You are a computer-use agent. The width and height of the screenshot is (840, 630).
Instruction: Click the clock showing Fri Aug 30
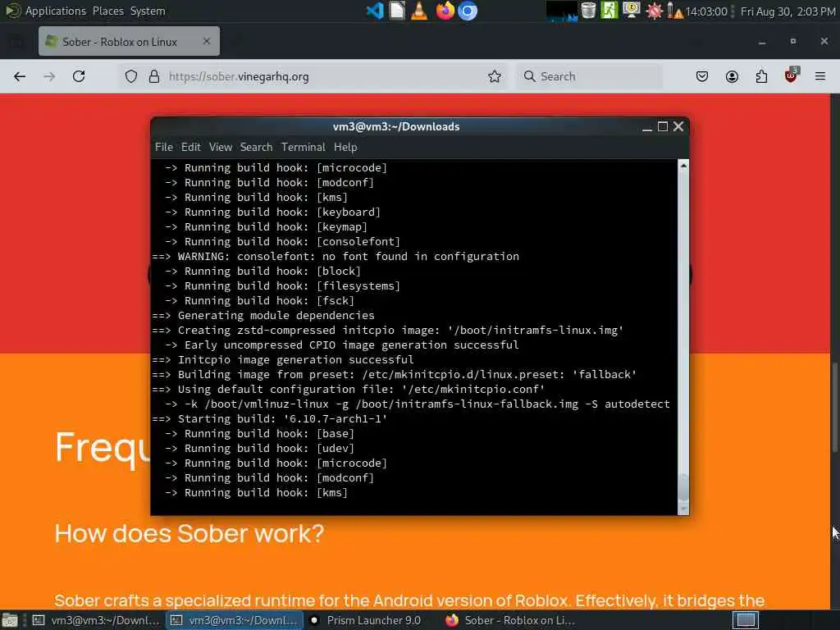coord(787,11)
